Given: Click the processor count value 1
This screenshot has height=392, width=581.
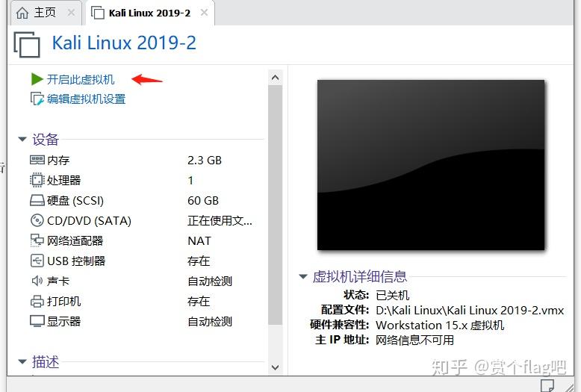Looking at the screenshot, I should click(190, 181).
